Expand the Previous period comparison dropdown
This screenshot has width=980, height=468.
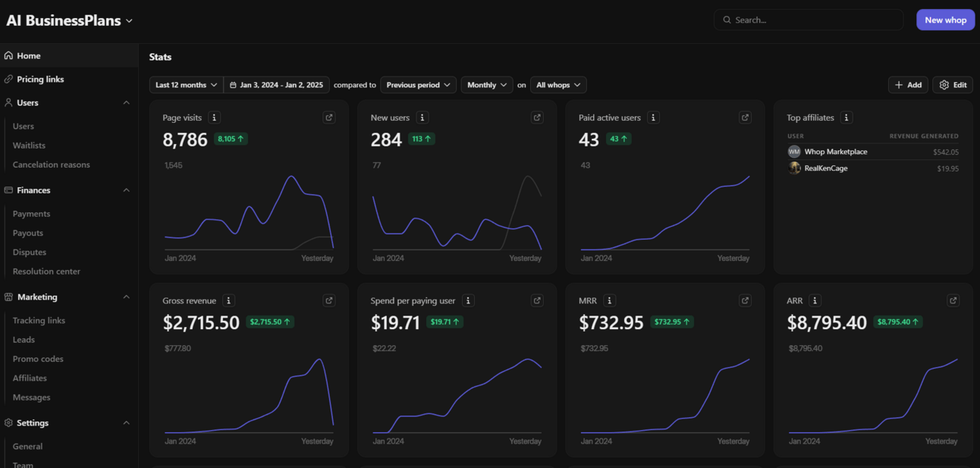(418, 85)
